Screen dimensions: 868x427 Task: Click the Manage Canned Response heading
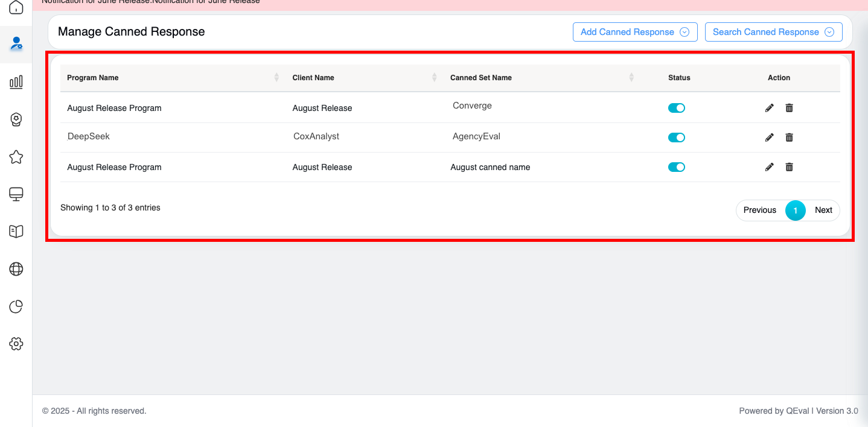(132, 32)
